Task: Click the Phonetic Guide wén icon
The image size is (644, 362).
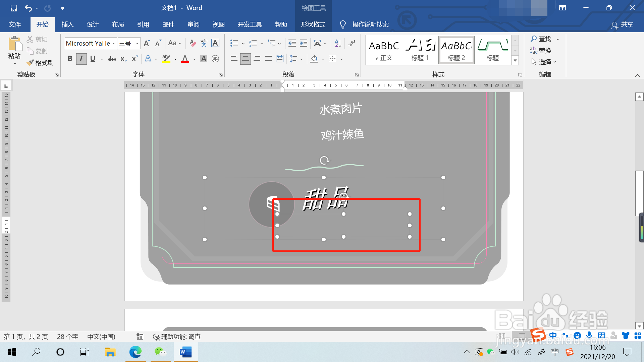Action: pos(204,43)
